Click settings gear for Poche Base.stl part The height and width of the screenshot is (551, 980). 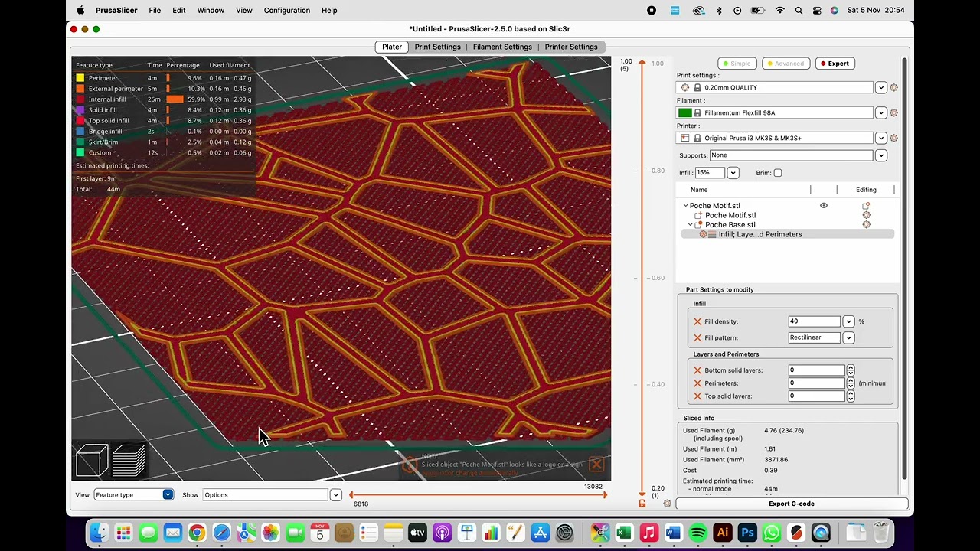point(866,224)
